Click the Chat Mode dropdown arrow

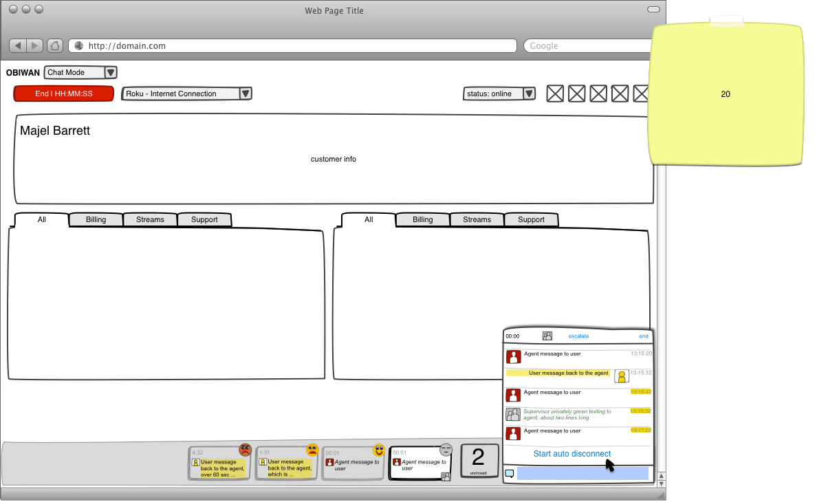pyautogui.click(x=111, y=72)
